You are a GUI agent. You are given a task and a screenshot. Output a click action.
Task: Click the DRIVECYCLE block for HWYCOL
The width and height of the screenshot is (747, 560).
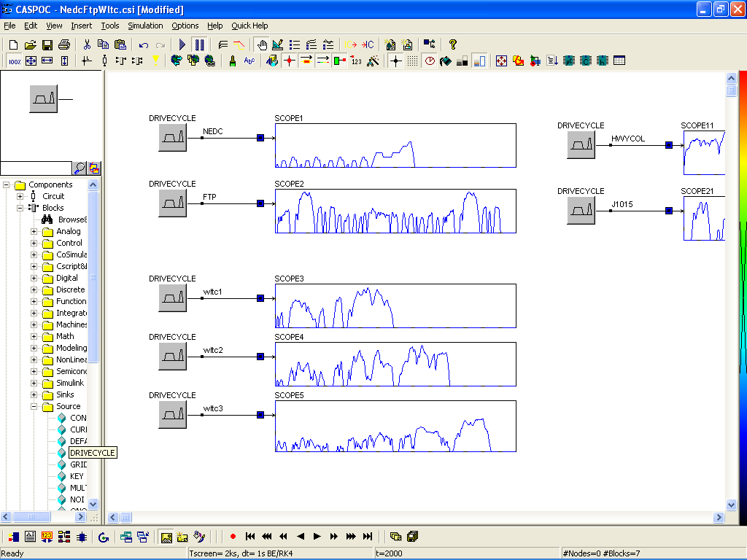pyautogui.click(x=581, y=145)
